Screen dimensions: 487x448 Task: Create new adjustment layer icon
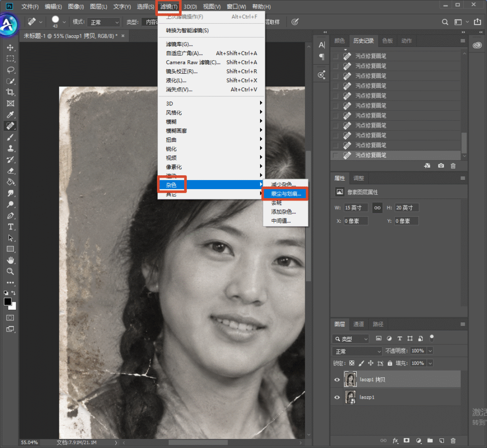coord(419,440)
